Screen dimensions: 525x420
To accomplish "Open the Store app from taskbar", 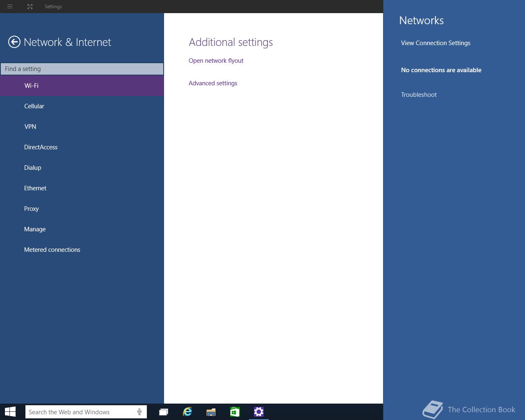I will [x=235, y=412].
